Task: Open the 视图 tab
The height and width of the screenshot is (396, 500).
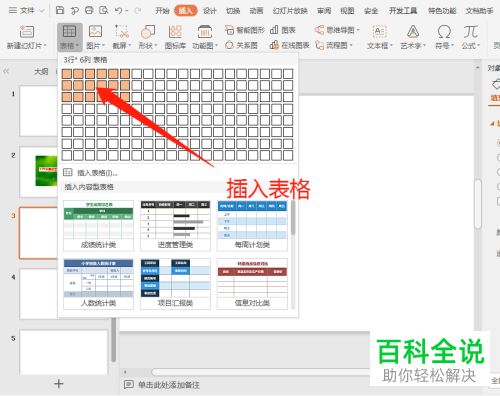Action: click(x=347, y=11)
